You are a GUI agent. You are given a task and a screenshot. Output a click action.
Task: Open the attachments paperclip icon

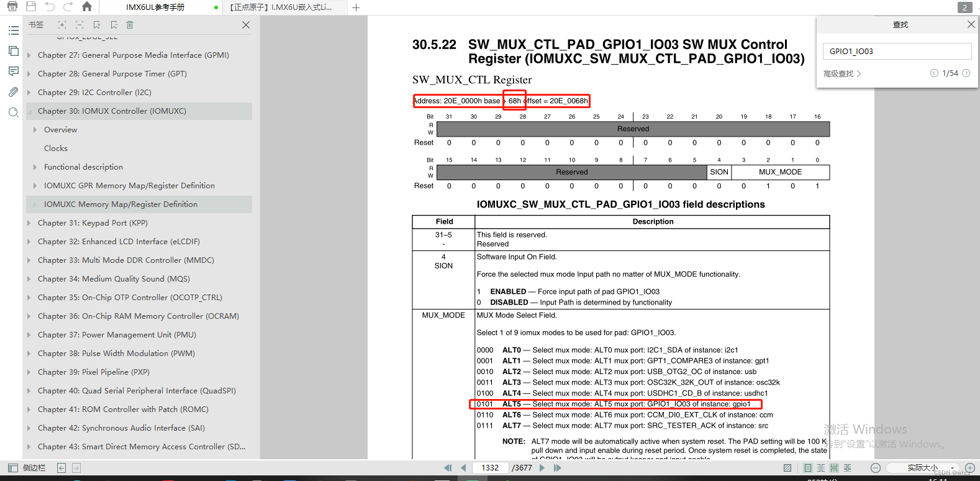click(x=13, y=92)
